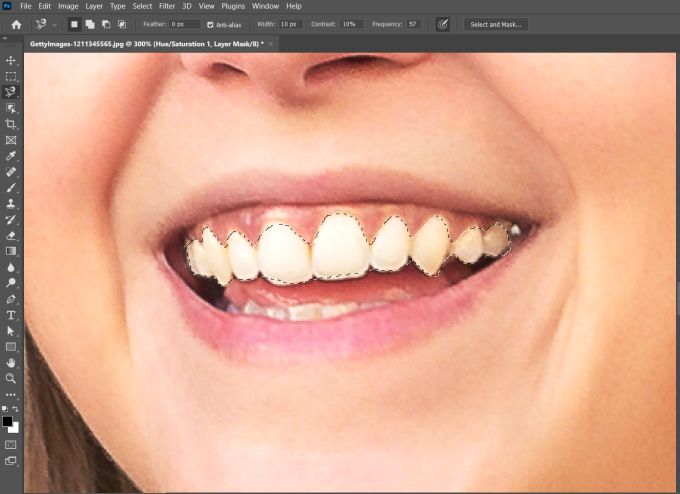This screenshot has width=680, height=494.
Task: Pick the Eyedropper tool
Action: pos(11,156)
